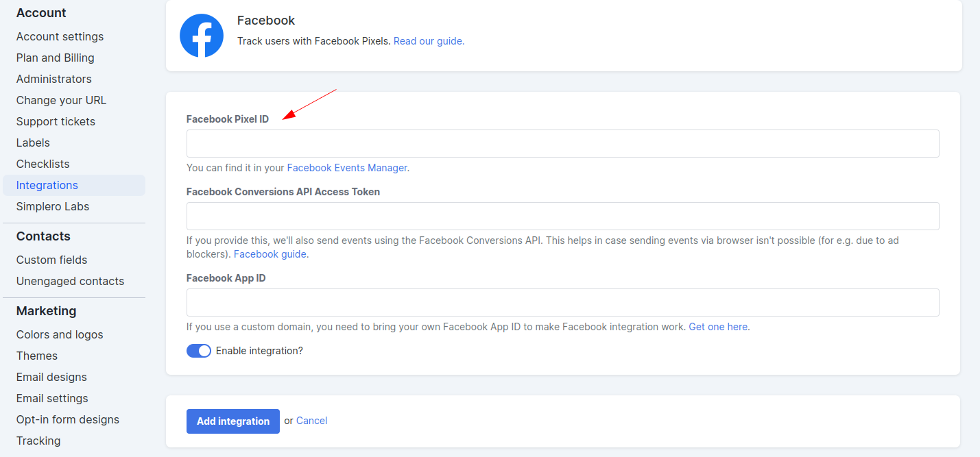Go to Unengaged contacts
980x457 pixels.
[71, 281]
